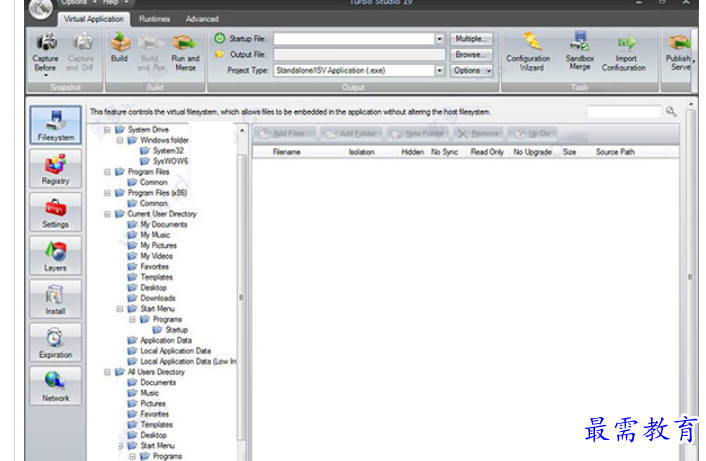
Task: Open the Registry panel in sidebar
Action: coord(56,169)
